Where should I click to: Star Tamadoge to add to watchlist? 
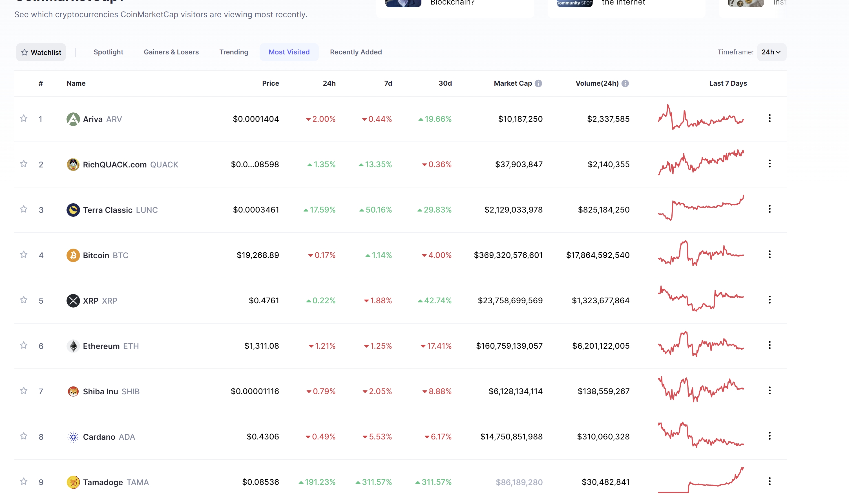tap(23, 481)
